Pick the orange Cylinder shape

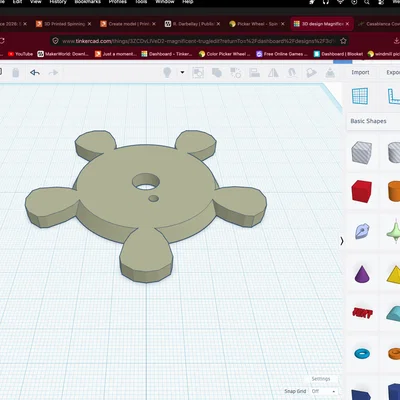[x=394, y=191]
